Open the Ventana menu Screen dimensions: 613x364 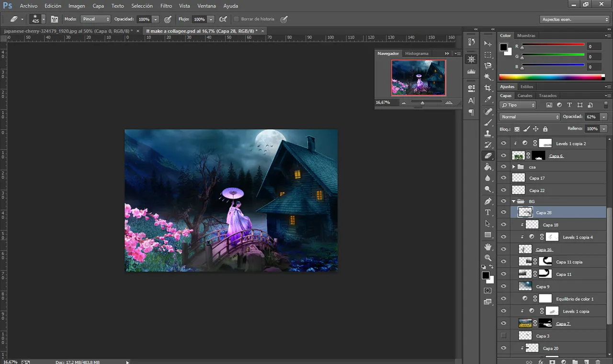(206, 6)
